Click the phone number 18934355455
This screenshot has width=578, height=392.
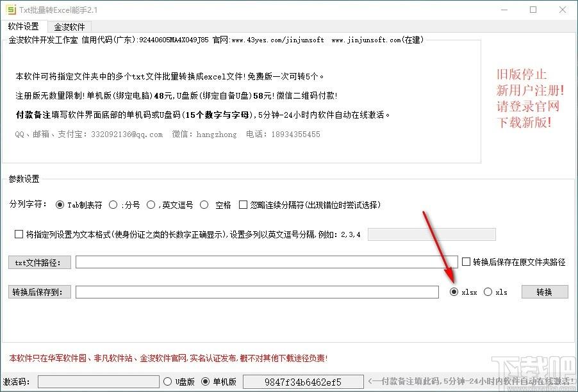click(x=295, y=135)
